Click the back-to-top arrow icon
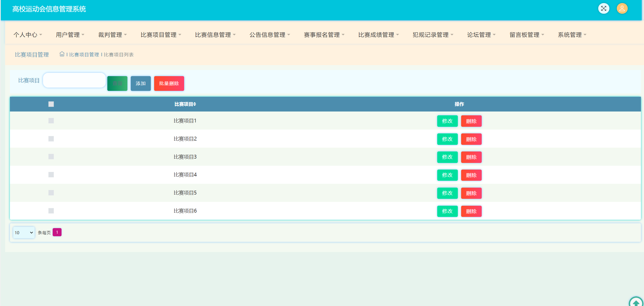644x306 pixels. [x=636, y=303]
